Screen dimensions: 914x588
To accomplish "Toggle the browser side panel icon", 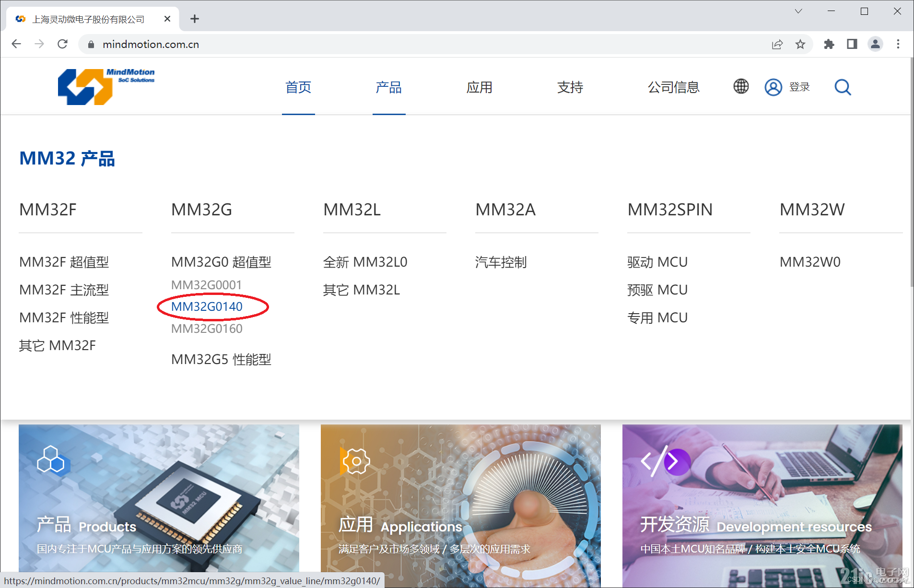I will [x=852, y=44].
